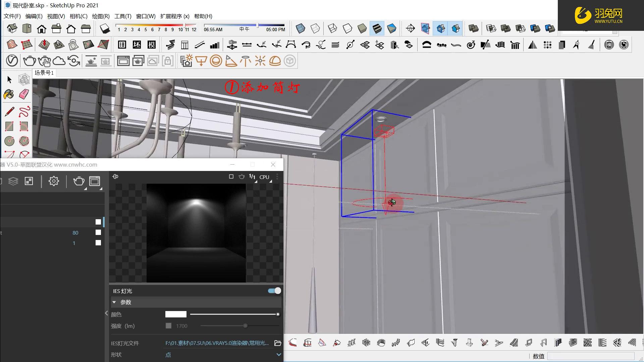Place a V-Ray Omni Light
This screenshot has width=644, height=362.
(261, 61)
